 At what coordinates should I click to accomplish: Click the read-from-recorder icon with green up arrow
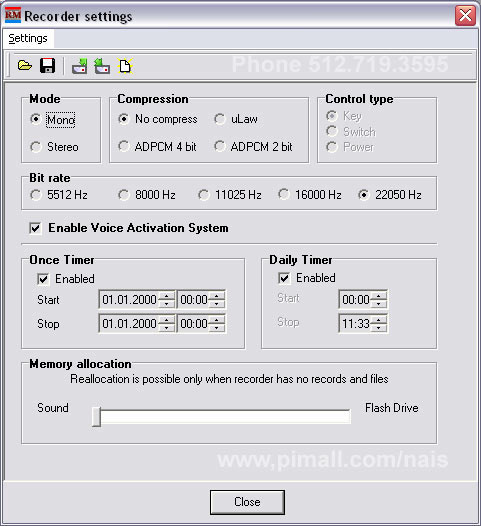(x=102, y=66)
